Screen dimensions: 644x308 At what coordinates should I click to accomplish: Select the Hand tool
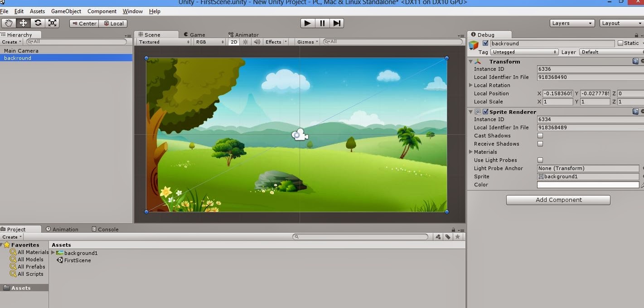point(8,23)
